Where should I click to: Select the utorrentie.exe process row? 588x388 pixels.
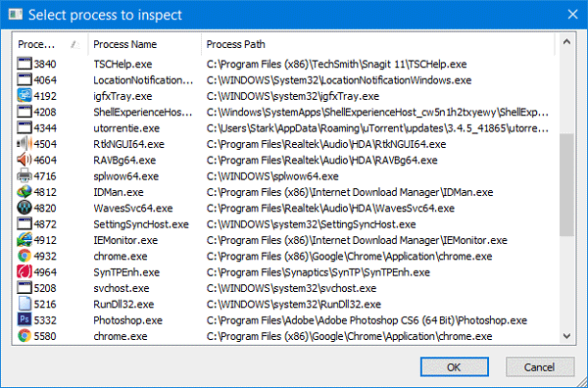(x=285, y=127)
